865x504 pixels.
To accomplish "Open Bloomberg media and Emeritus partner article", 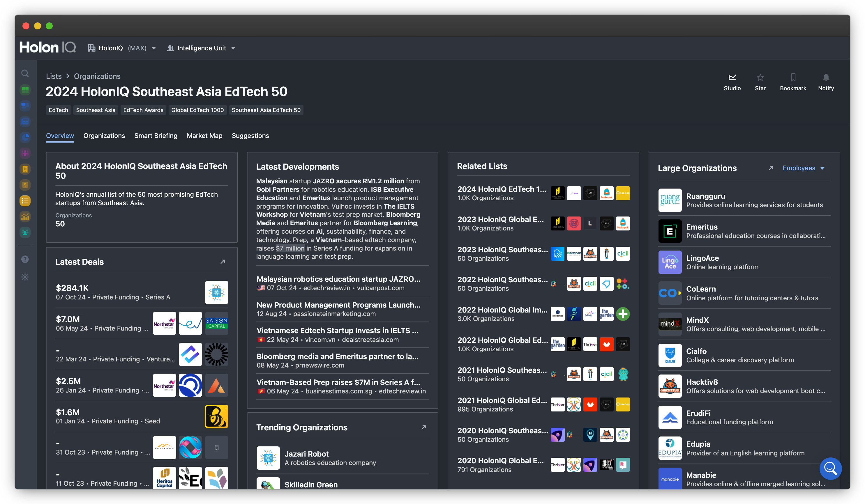I will [x=342, y=361].
